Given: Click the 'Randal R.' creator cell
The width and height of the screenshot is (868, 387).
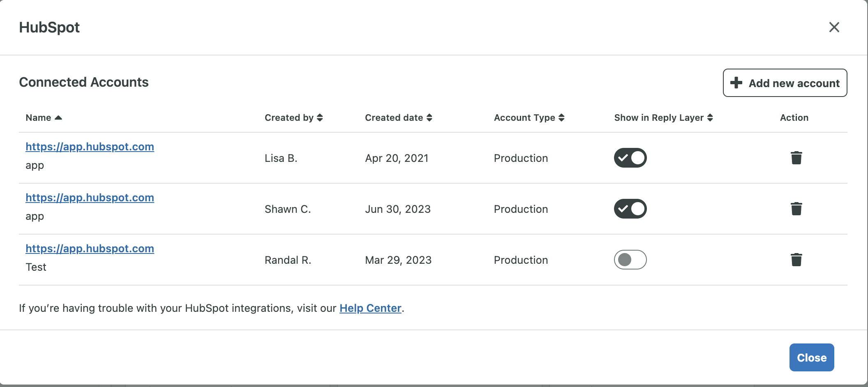Looking at the screenshot, I should tap(288, 260).
